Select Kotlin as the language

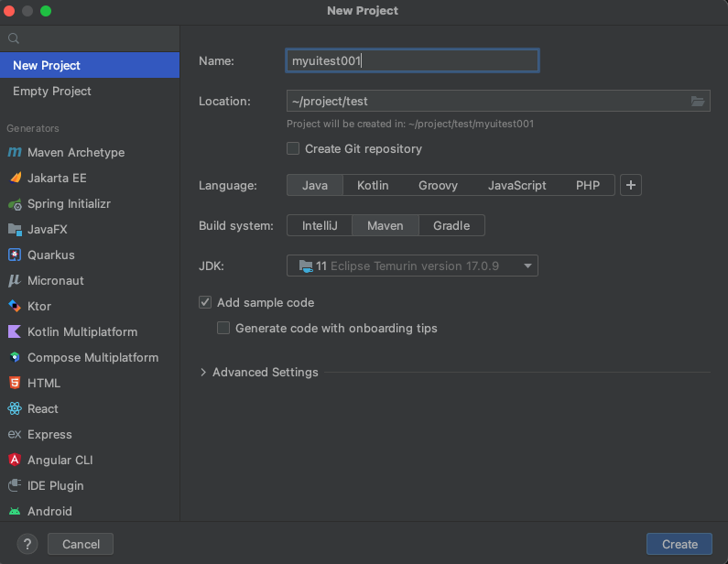pos(373,185)
